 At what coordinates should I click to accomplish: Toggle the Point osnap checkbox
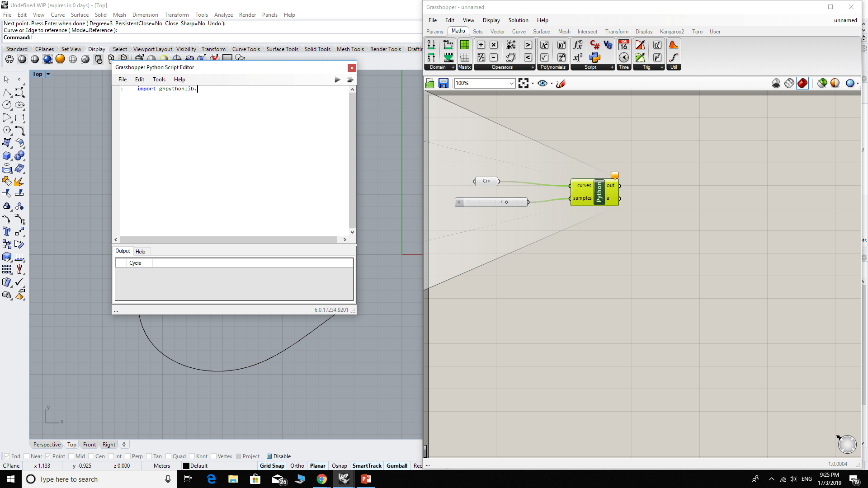[x=48, y=456]
